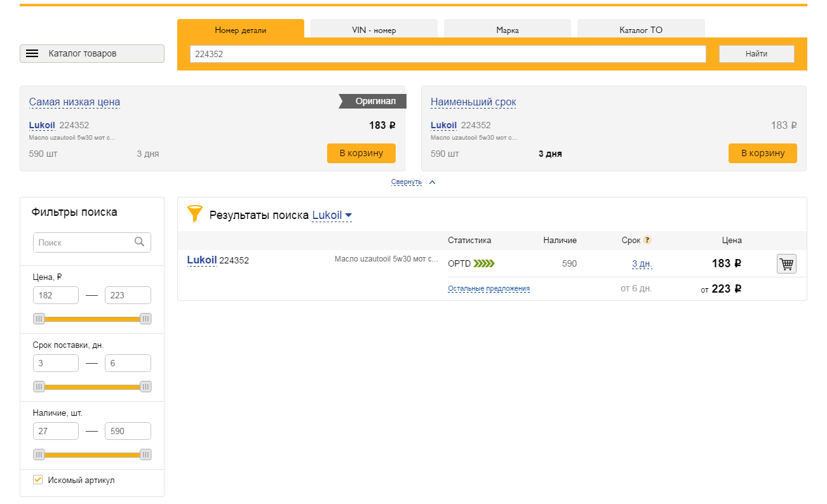Screen dimensions: 827x504
Task: Click left handle of availability slider
Action: [39, 454]
